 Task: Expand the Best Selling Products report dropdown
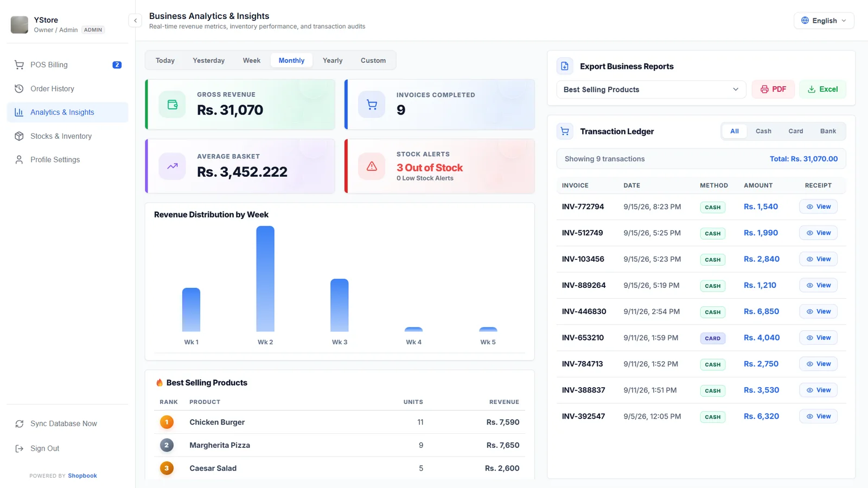(651, 89)
